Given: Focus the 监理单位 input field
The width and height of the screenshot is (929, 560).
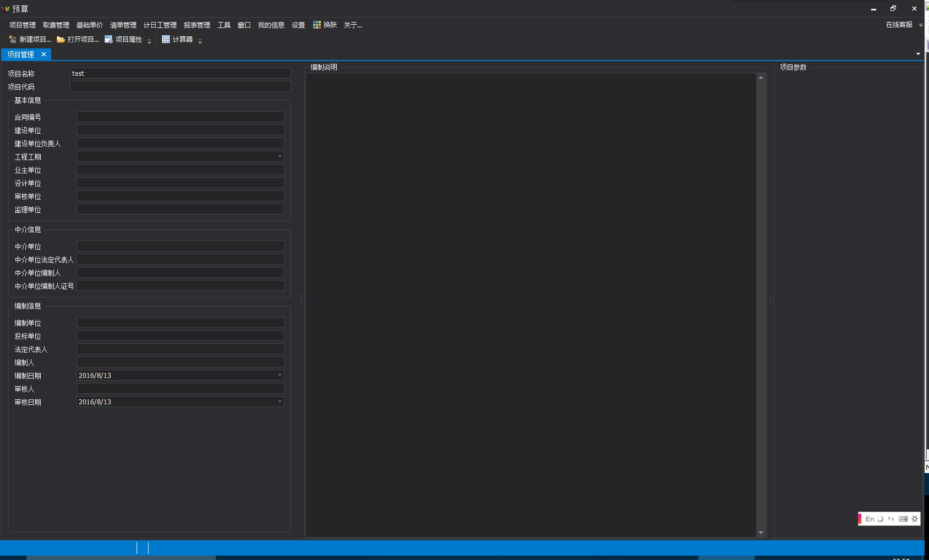Looking at the screenshot, I should coord(181,209).
